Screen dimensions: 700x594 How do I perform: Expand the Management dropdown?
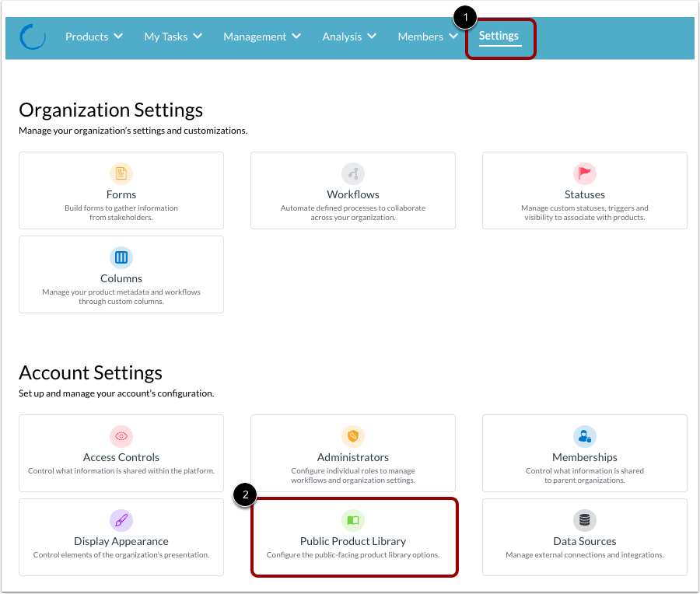262,36
